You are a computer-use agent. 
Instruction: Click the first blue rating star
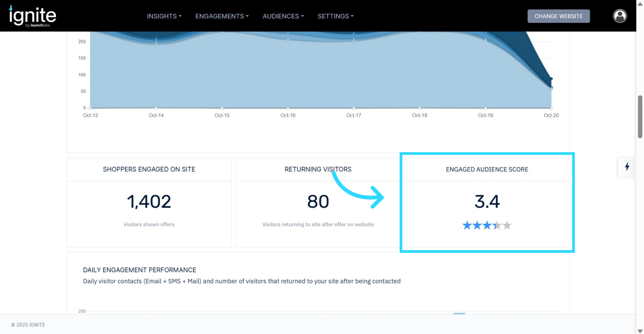[467, 225]
